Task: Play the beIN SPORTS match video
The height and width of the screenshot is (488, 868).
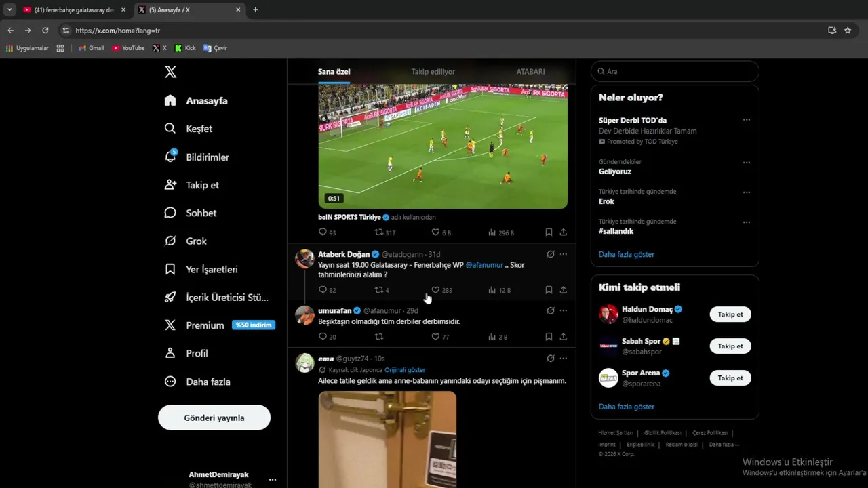Action: coord(443,146)
